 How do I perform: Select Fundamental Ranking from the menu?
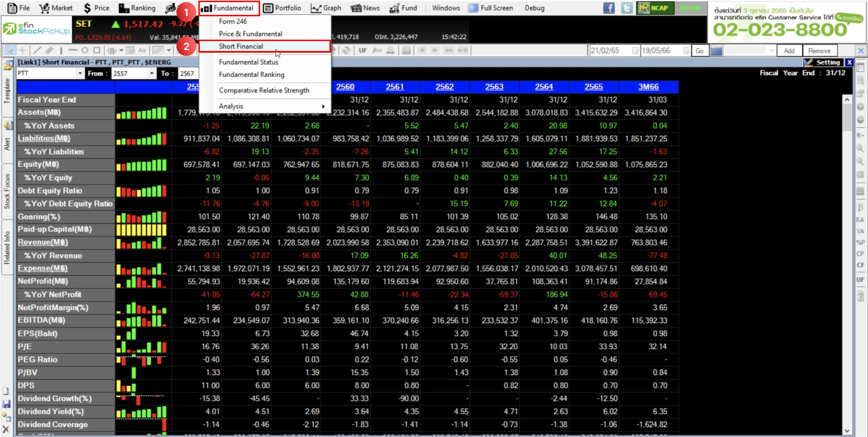pos(252,75)
